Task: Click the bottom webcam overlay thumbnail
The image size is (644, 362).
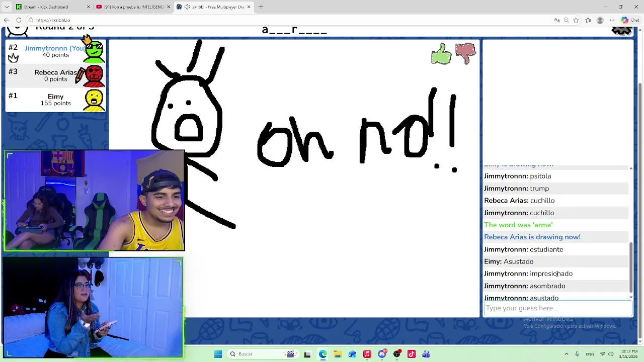Action: click(x=93, y=307)
